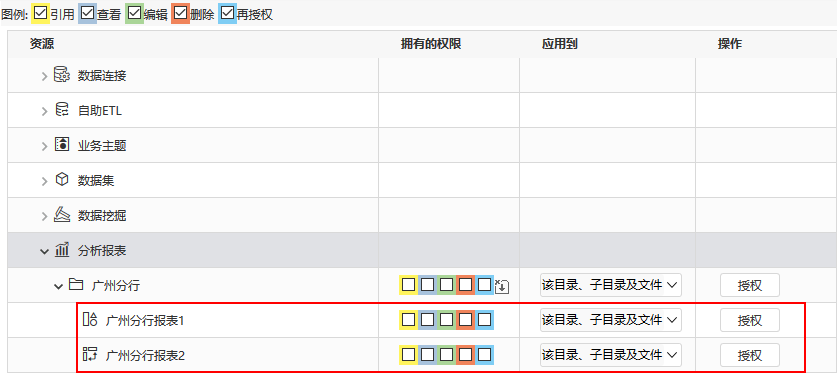Click the 资源 column header
Image resolution: width=837 pixels, height=373 pixels.
[42, 44]
